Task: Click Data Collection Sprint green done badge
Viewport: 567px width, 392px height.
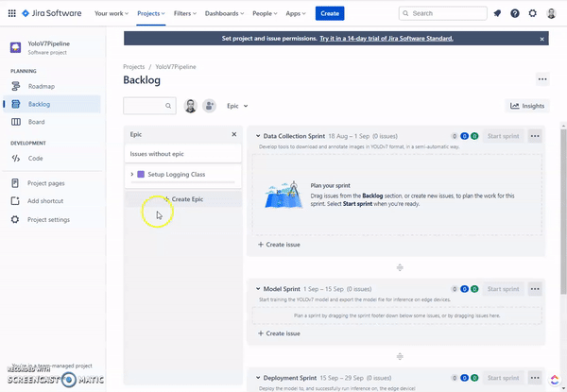Action: (474, 136)
